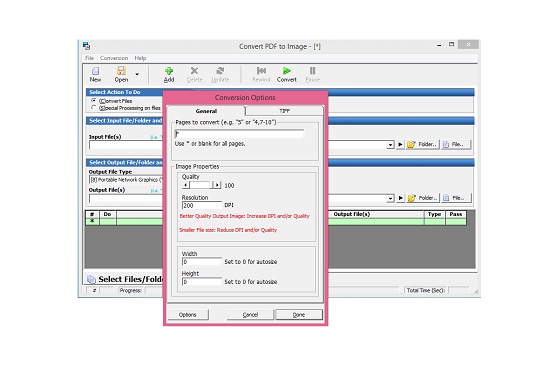Maximize the Convert PDF to Image window
Screen dimensions: 550x377
[452, 45]
